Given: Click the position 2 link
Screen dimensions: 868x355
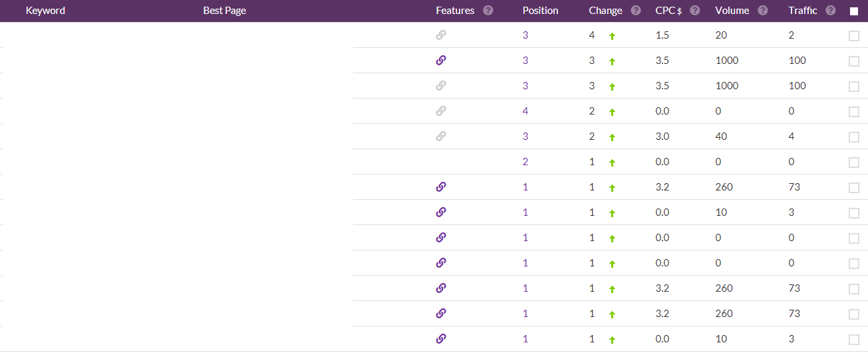Looking at the screenshot, I should [x=525, y=162].
